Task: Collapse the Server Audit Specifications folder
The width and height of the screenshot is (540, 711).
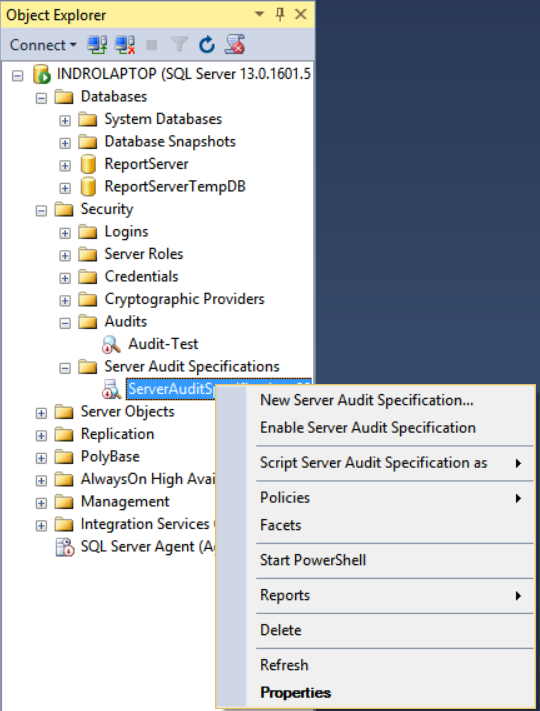Action: [65, 368]
